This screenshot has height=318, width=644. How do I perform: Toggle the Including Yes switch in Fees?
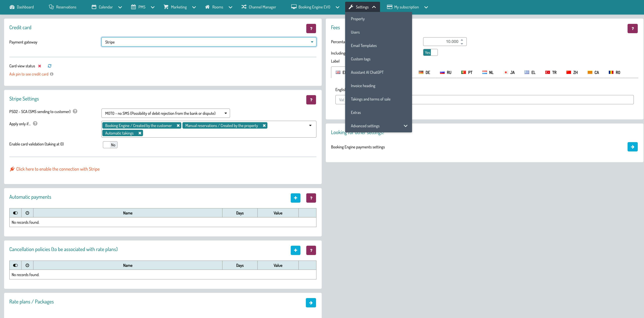pos(430,53)
